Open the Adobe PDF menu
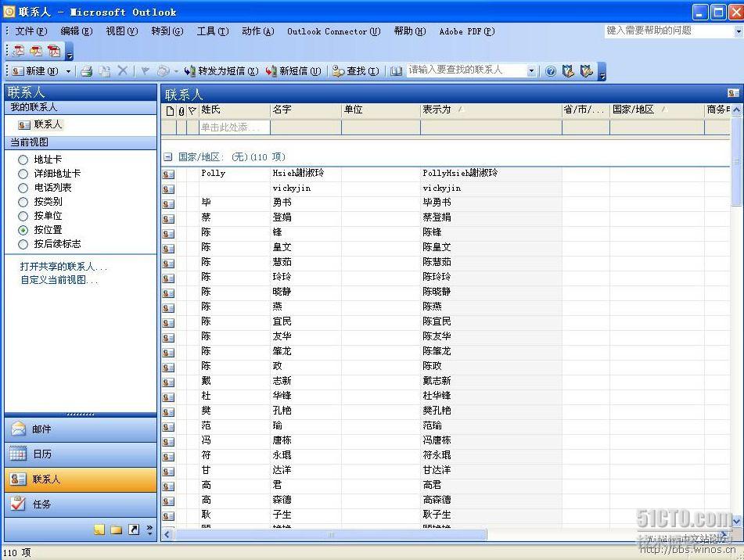744x560 pixels. click(x=467, y=31)
